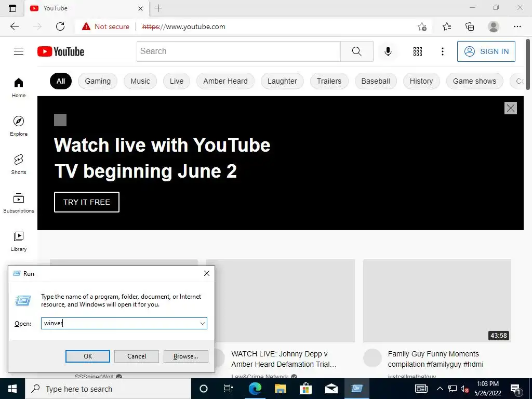Click the taskbar Type here to search box
Image resolution: width=532 pixels, height=399 pixels.
coord(108,389)
